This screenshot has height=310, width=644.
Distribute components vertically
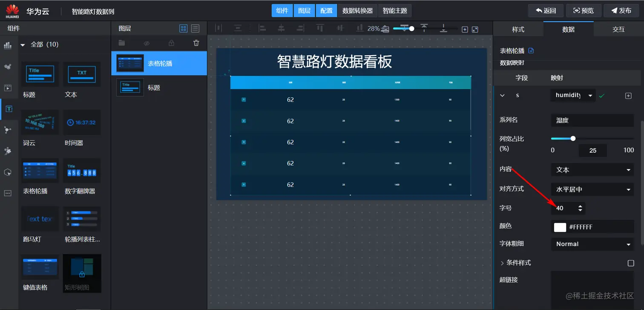[238, 28]
